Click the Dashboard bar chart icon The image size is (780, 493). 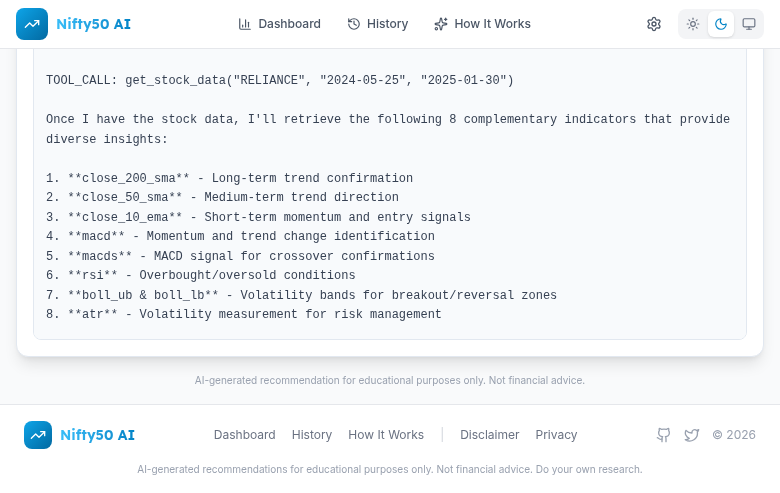pyautogui.click(x=245, y=24)
